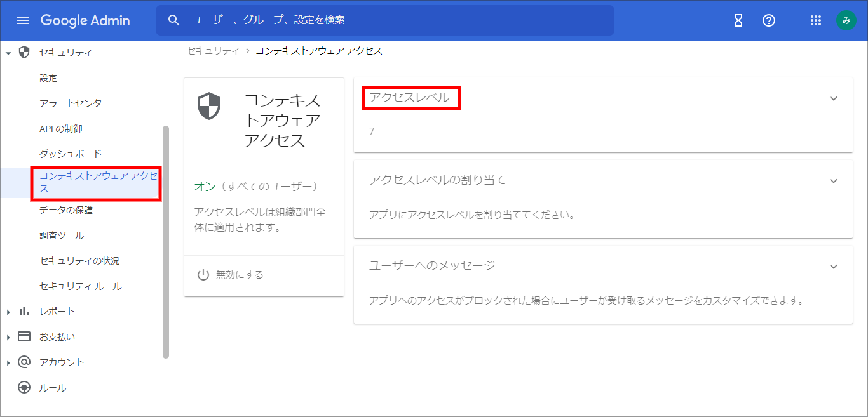
Task: Click the power icon by 無効にする
Action: click(203, 275)
